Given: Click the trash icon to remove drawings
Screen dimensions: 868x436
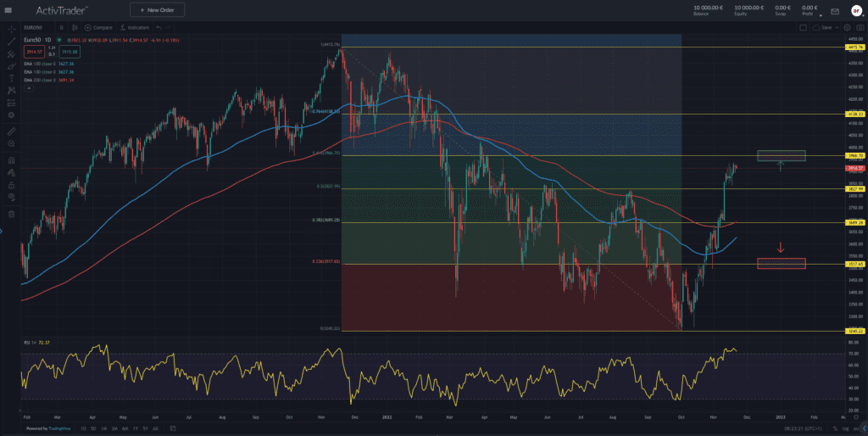Looking at the screenshot, I should pos(11,214).
